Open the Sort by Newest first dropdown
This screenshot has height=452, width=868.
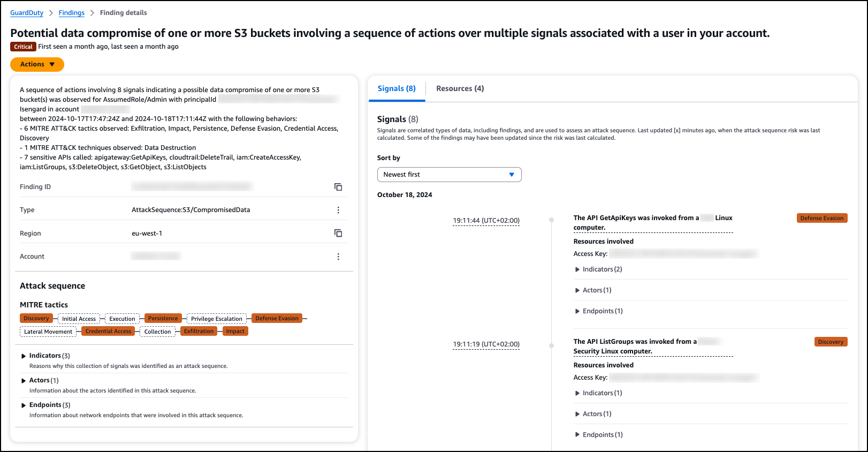pyautogui.click(x=449, y=175)
